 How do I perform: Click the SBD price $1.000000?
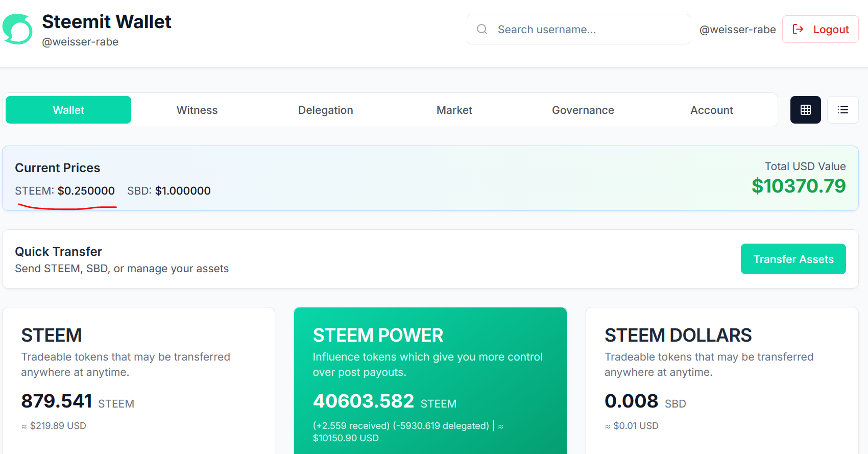183,190
